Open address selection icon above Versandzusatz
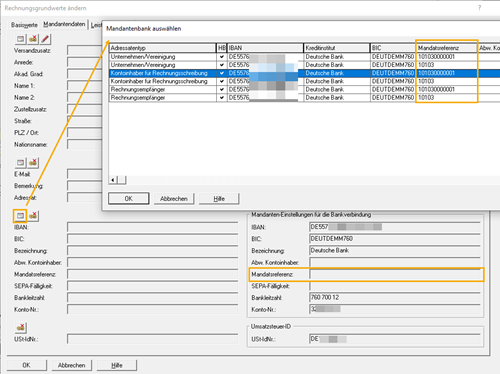 pos(20,39)
